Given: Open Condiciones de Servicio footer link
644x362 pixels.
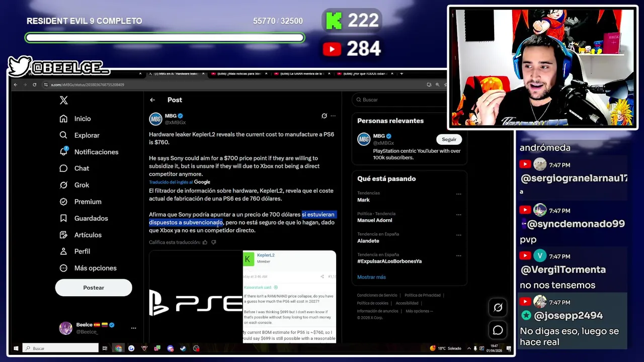Looking at the screenshot, I should 377,295.
